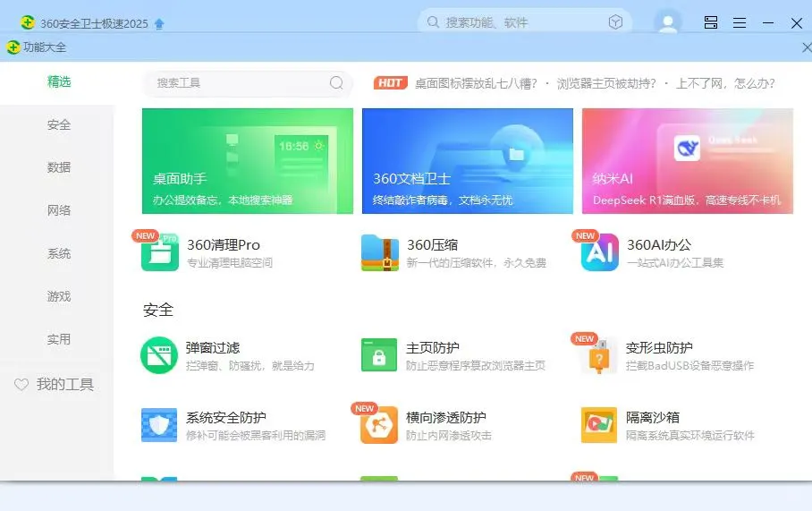Open 变形虫防护 USB icon
Viewport: 812px width, 511px height.
tap(599, 355)
